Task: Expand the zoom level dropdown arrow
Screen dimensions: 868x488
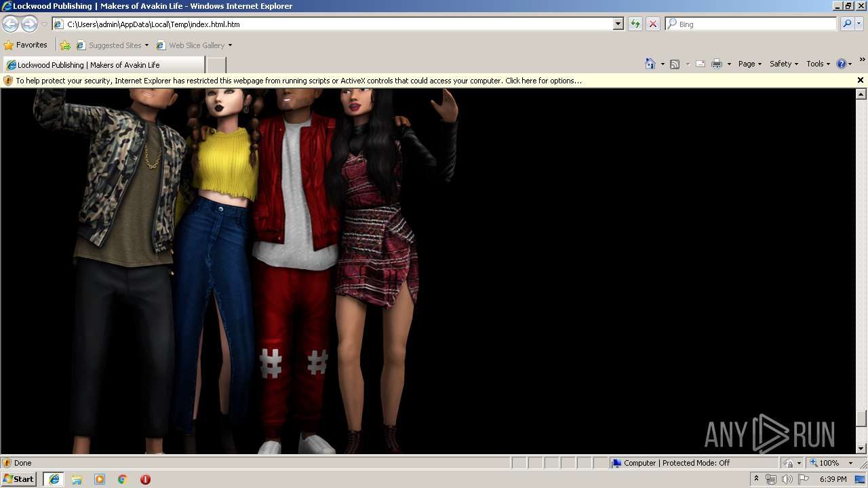Action: [x=850, y=464]
